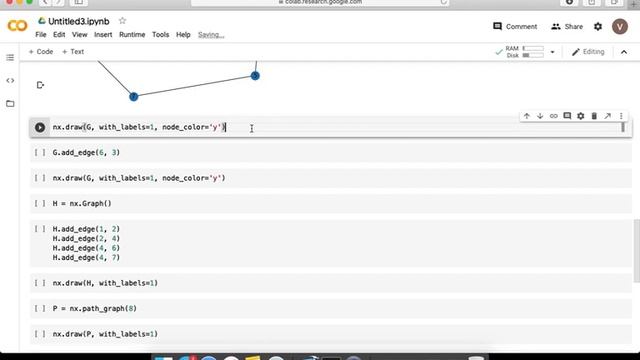
Task: Open the cell editor settings
Action: coord(580,116)
